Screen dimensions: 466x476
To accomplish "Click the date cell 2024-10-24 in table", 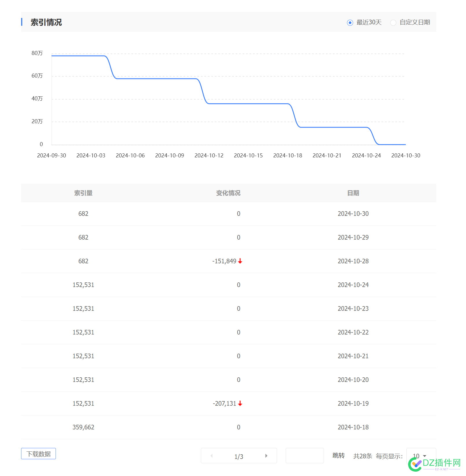I will coord(353,285).
